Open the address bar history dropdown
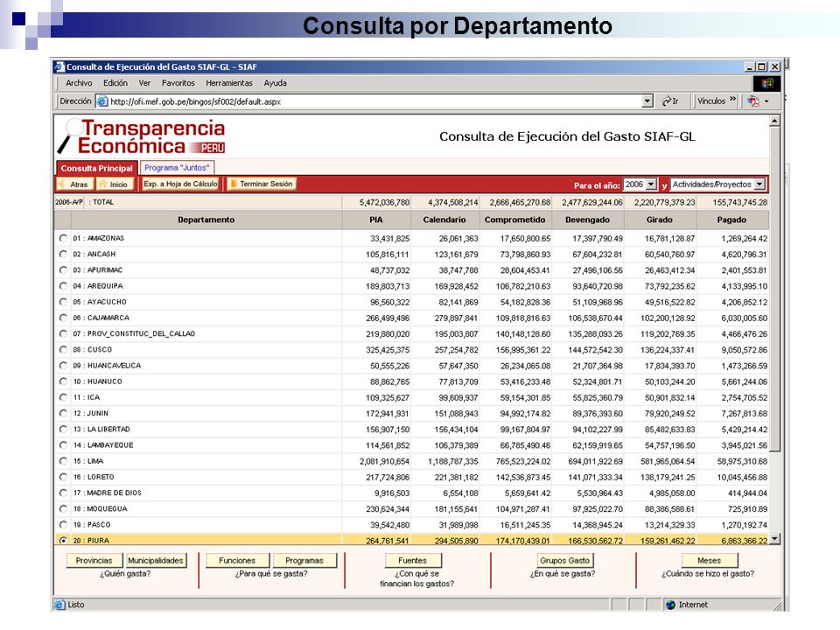Screen dimensions: 840x630 pos(647,101)
